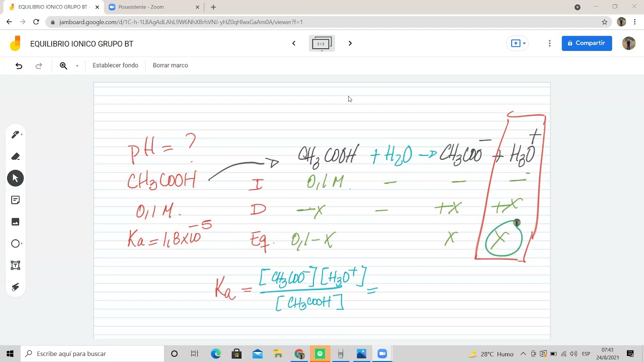Open the Chrome three-dot menu
Viewport: 644px width, 362px height.
point(635,22)
